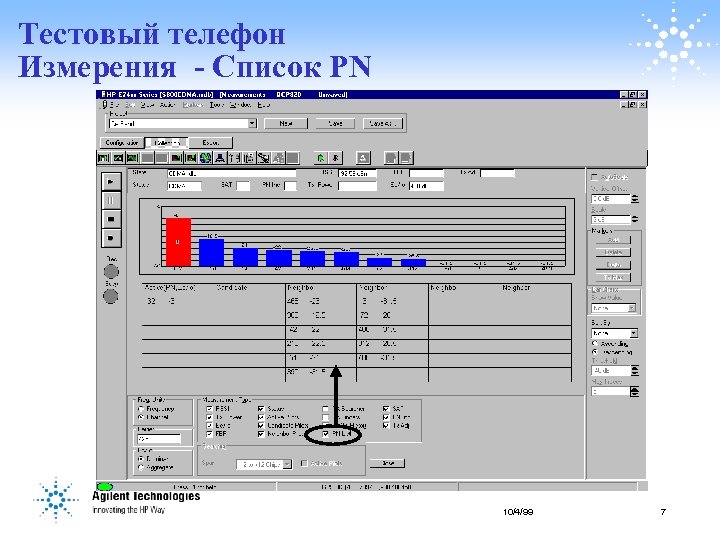
Task: Toggle the PN List checkbox
Action: pos(326,434)
